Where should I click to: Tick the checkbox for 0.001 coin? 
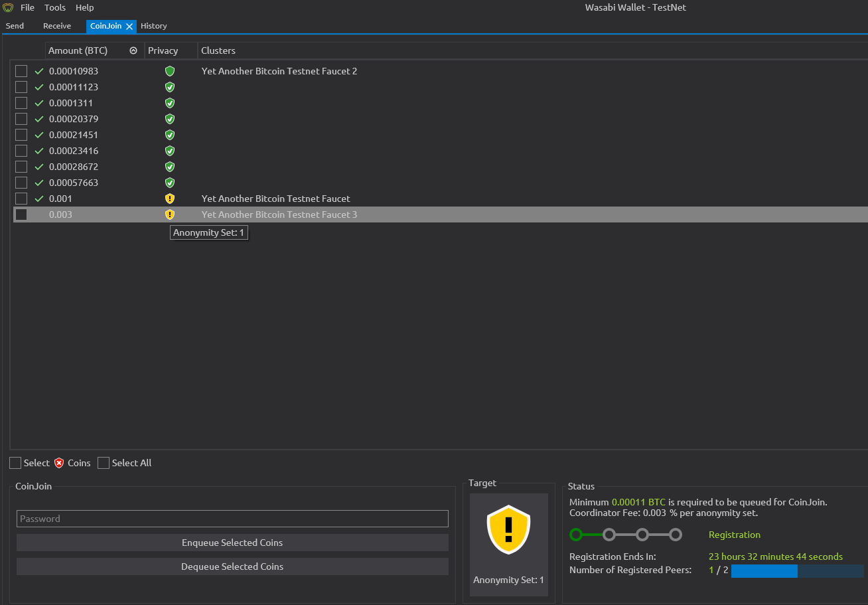point(21,199)
